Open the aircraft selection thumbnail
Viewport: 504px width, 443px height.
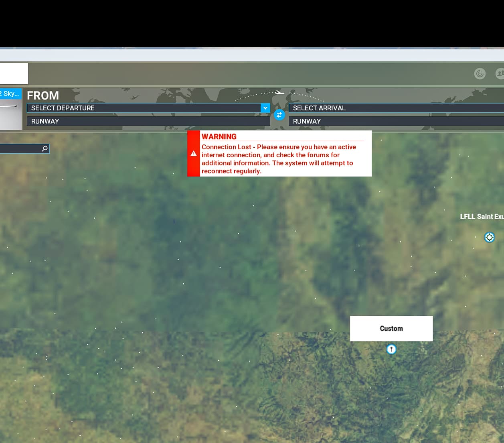[x=10, y=109]
